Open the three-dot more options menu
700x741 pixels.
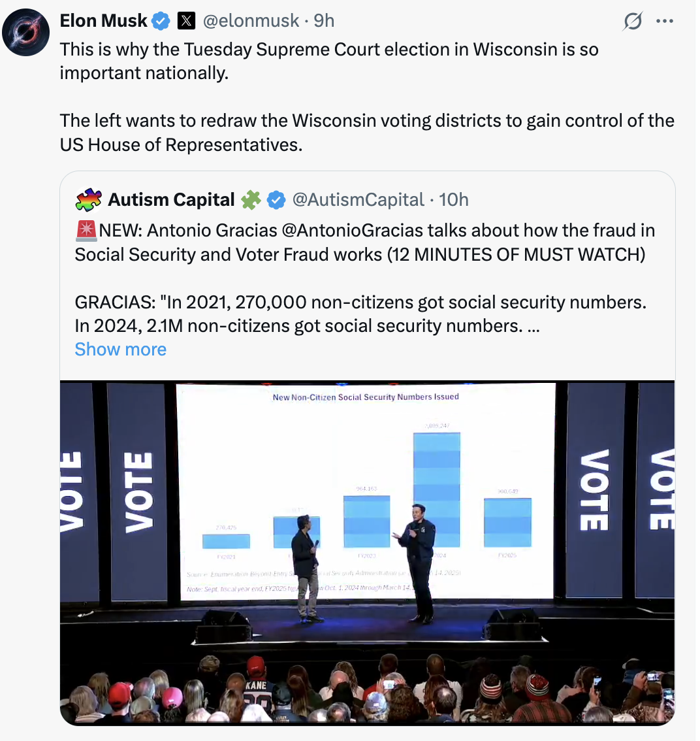pyautogui.click(x=664, y=21)
